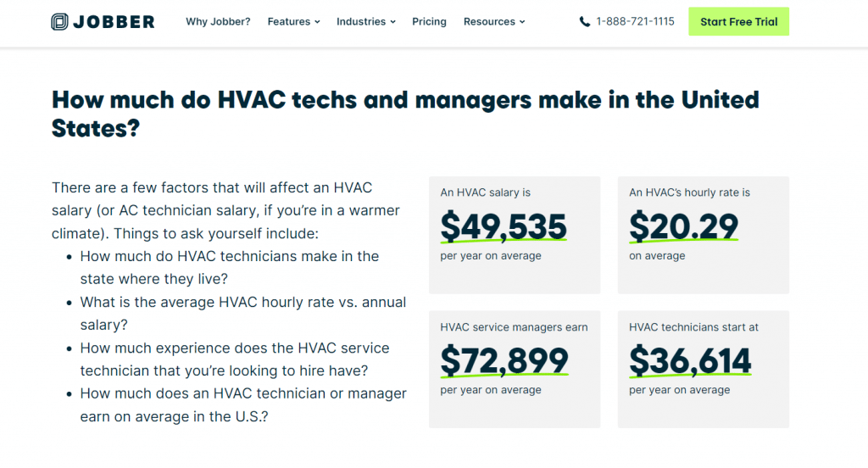Click the page heading about HVAC techs

click(x=405, y=114)
